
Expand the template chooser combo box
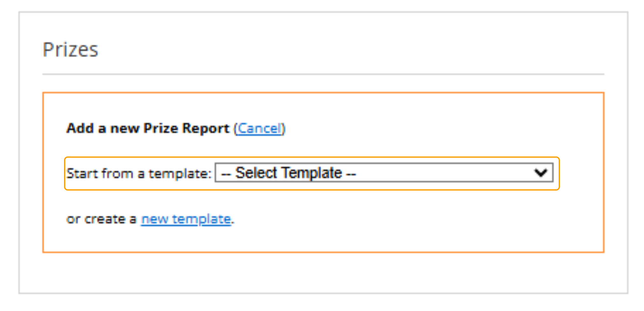point(384,173)
